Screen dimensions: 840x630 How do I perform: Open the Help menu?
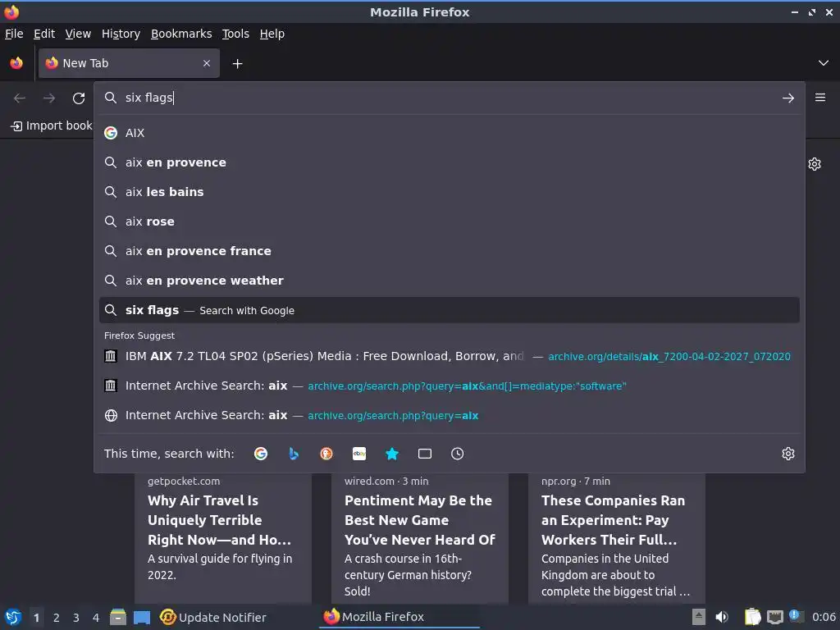tap(272, 34)
